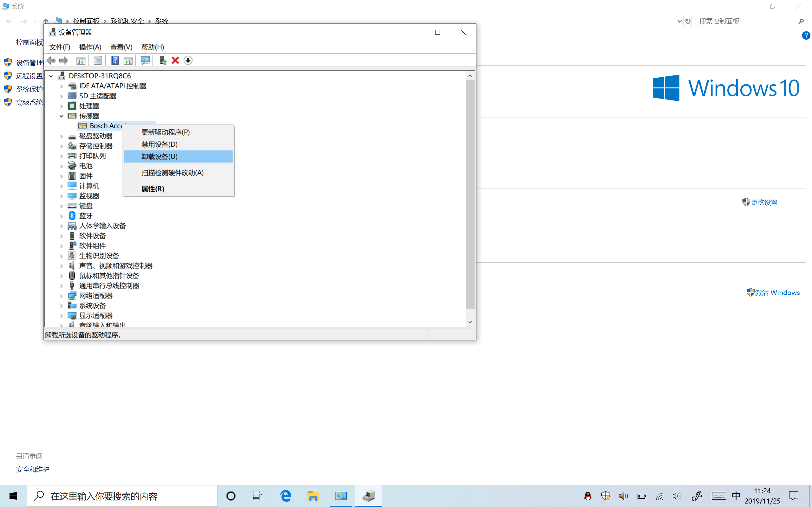This screenshot has height=507, width=812.
Task: Expand the 网络适配器 network adapters node
Action: 62,296
